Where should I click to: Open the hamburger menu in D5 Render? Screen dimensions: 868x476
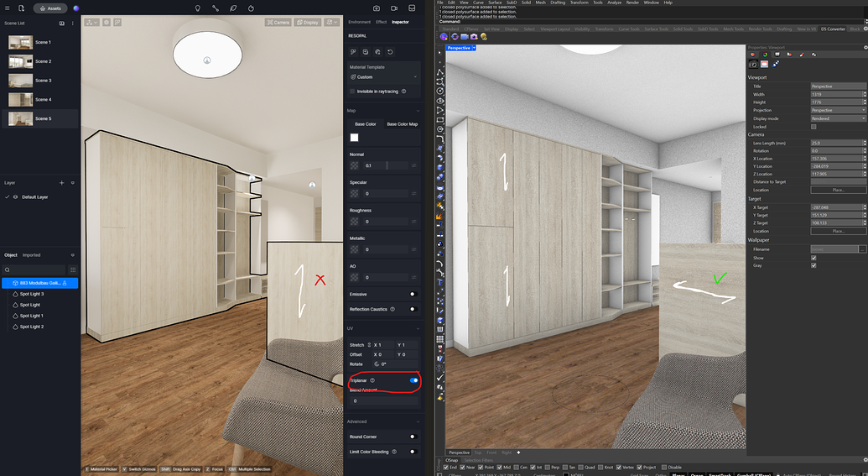(8, 8)
